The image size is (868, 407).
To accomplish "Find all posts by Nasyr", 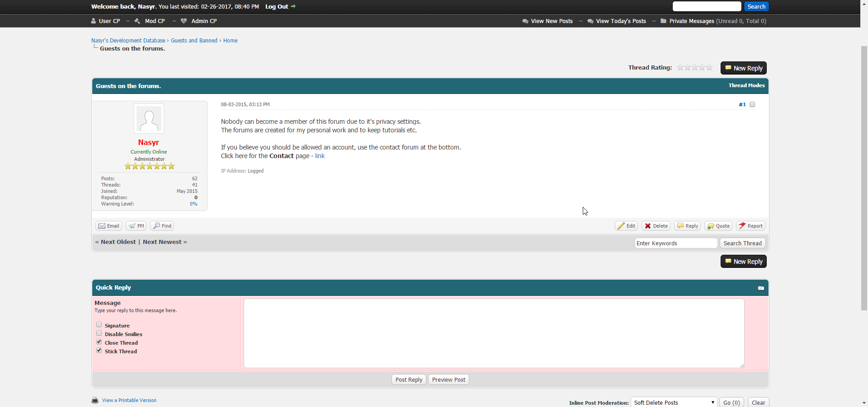I will [162, 226].
